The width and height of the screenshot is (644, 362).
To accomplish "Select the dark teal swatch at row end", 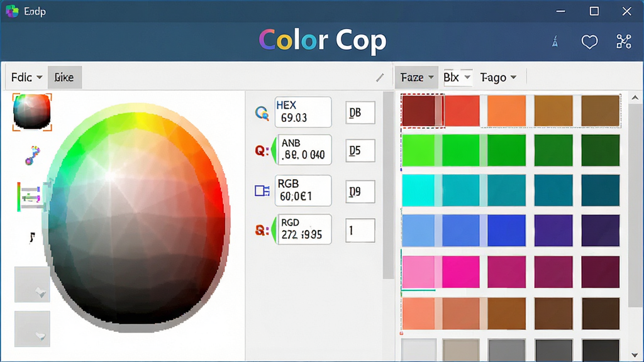I will 601,190.
